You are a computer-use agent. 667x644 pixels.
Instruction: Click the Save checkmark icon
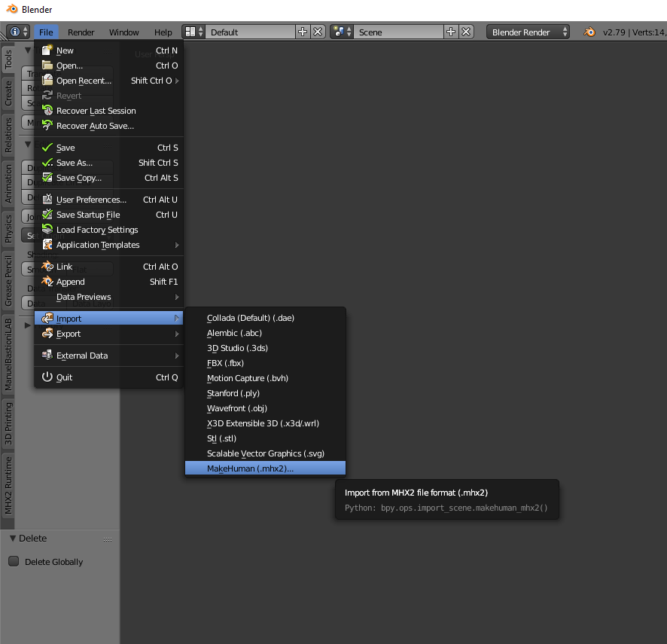tap(47, 148)
